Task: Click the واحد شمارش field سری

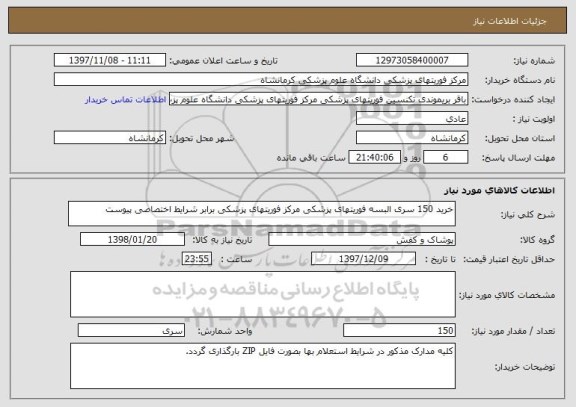Action: tap(131, 330)
